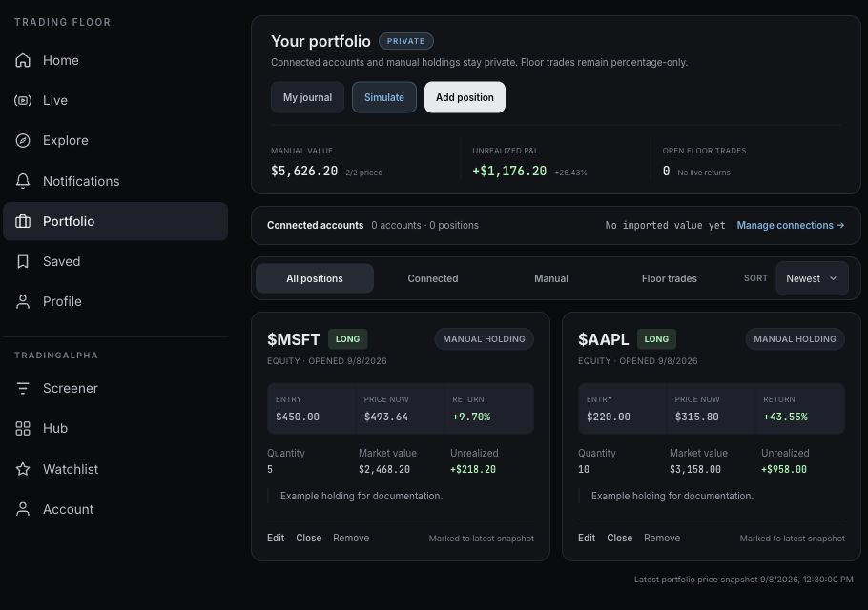
Task: Open My journal
Action: 307,97
